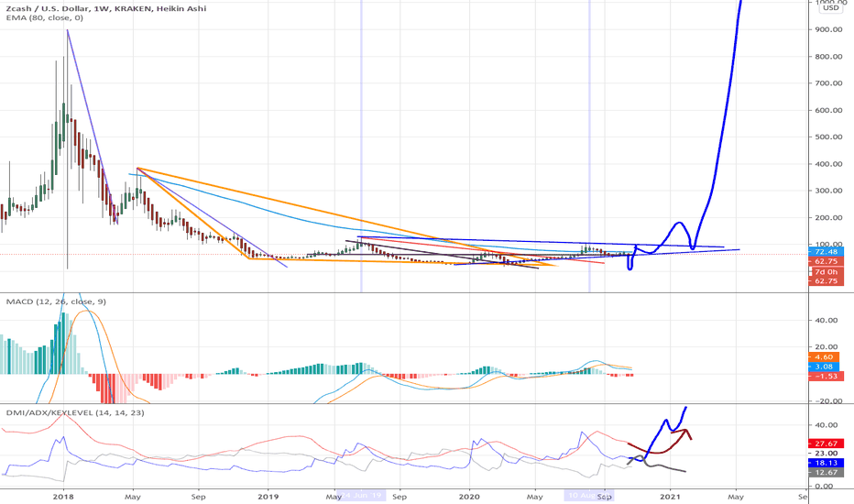Select the 7d 0h countdown tag

(827, 272)
